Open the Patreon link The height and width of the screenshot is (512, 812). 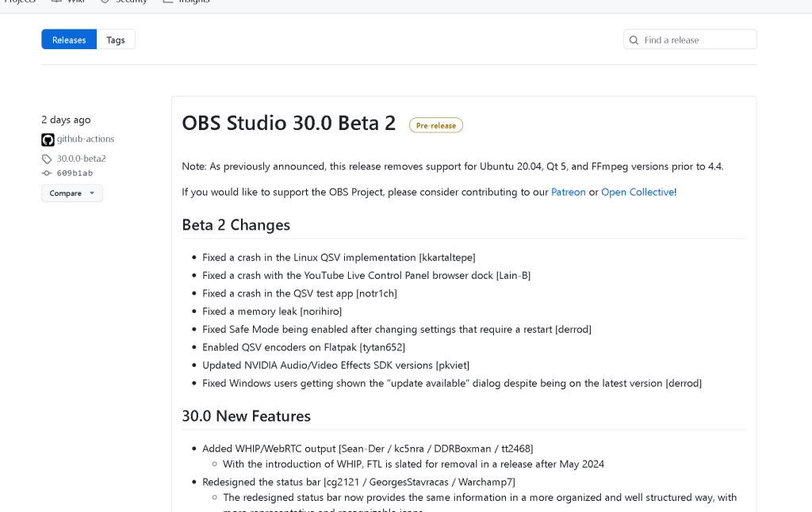[568, 192]
